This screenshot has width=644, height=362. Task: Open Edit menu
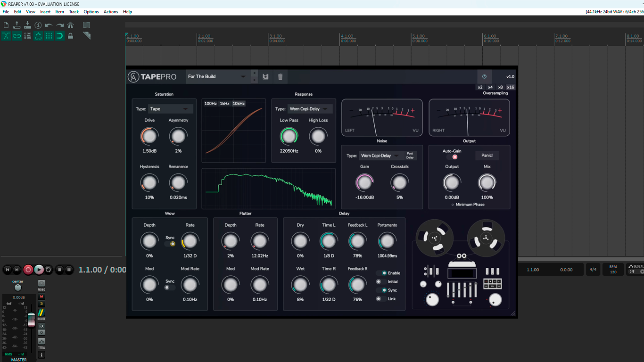[17, 12]
